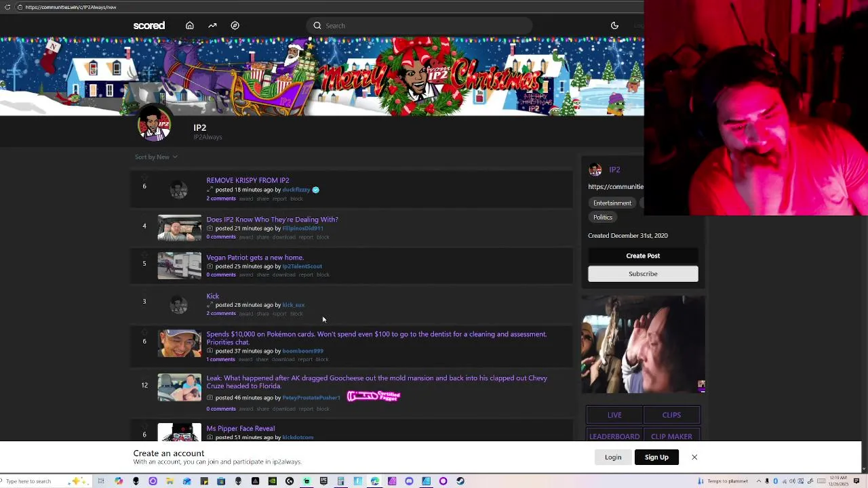Open post REMOVE KRISPY FROM IP2
Image resolution: width=868 pixels, height=488 pixels.
248,180
